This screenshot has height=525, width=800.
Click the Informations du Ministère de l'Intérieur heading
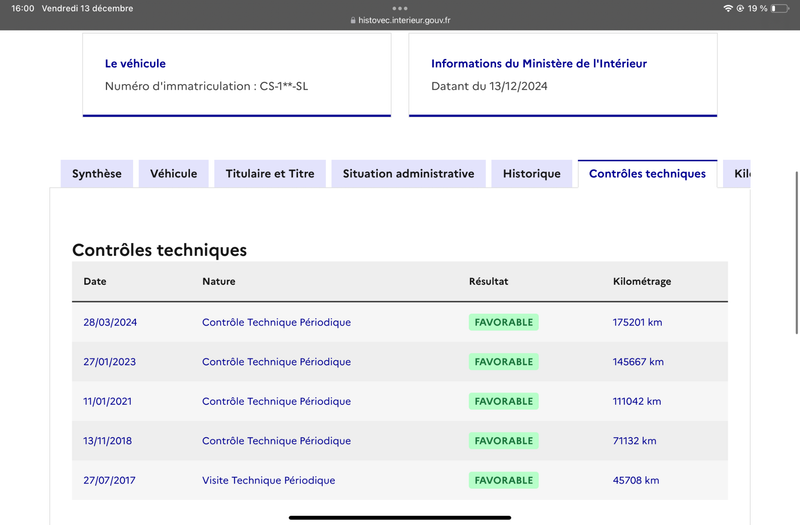[x=539, y=64]
